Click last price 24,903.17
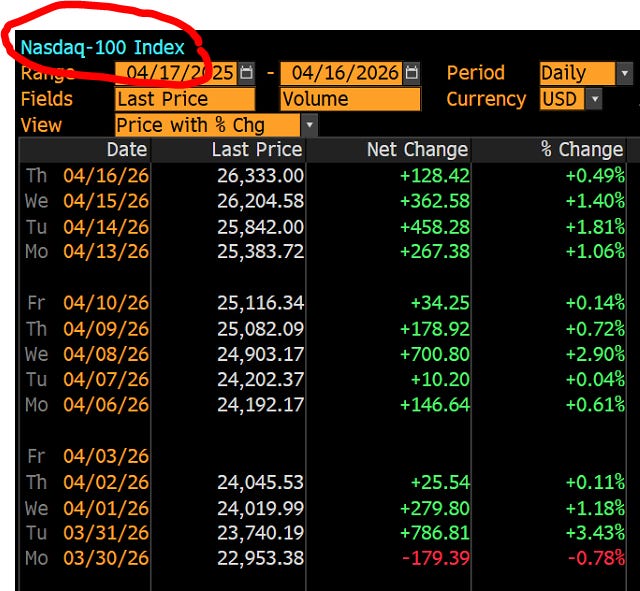 tap(260, 354)
